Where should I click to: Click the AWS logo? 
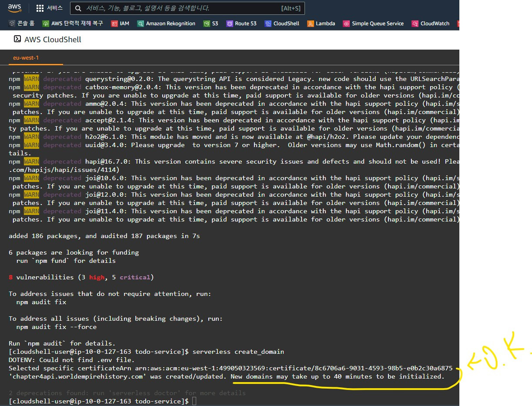pyautogui.click(x=14, y=8)
